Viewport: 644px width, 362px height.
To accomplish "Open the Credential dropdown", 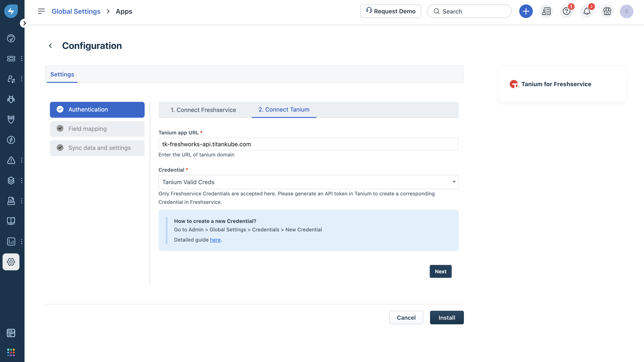I will tap(308, 182).
